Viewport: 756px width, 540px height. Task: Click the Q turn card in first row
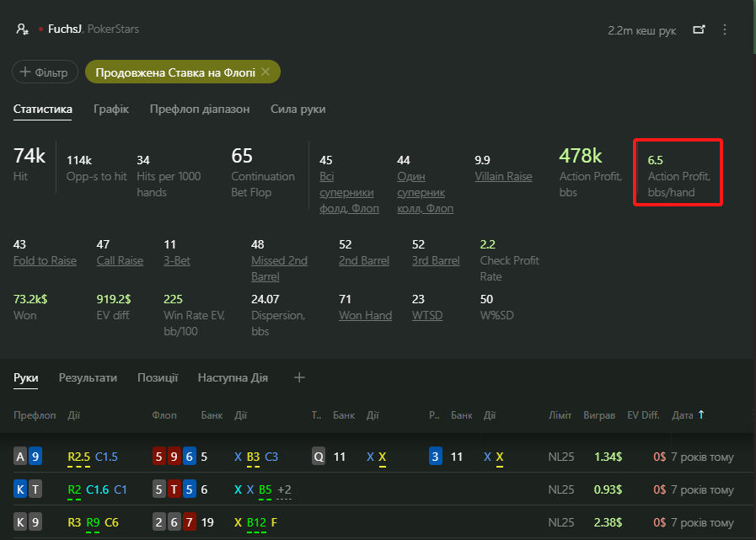pyautogui.click(x=319, y=457)
